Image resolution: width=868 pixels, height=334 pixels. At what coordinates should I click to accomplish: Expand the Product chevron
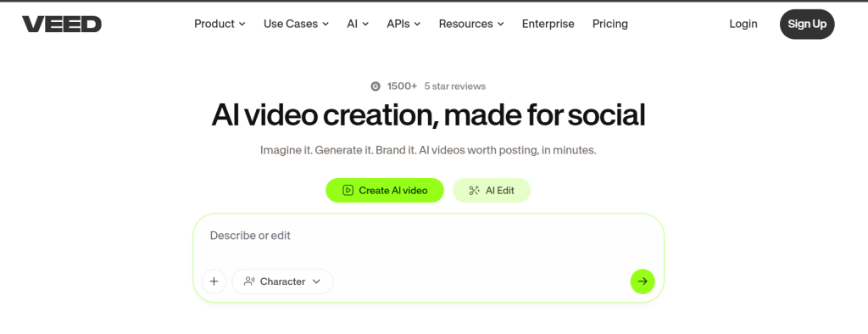(242, 24)
